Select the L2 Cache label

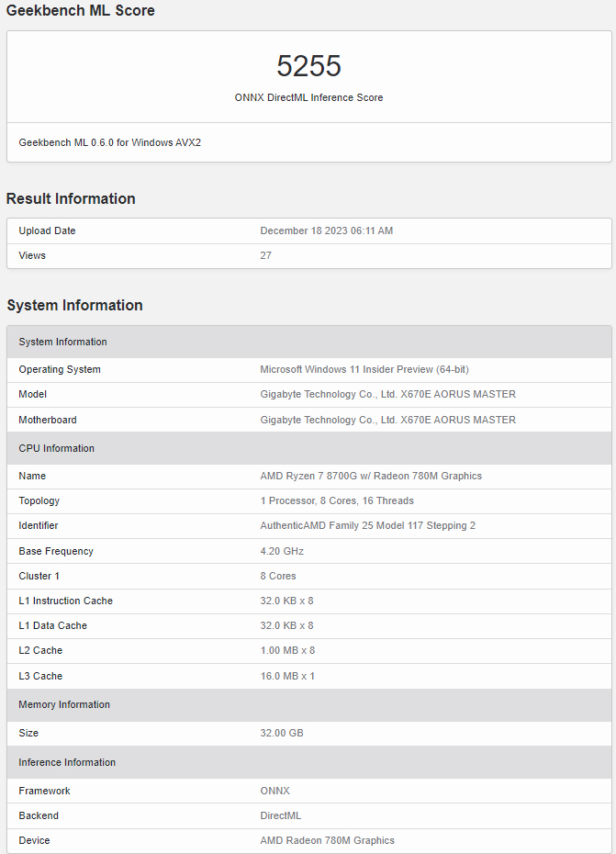point(40,650)
